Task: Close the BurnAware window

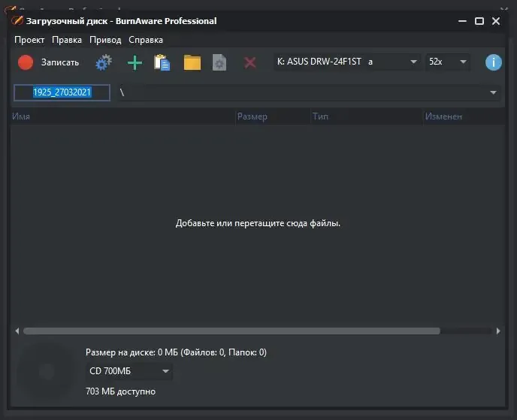Action: pos(496,21)
